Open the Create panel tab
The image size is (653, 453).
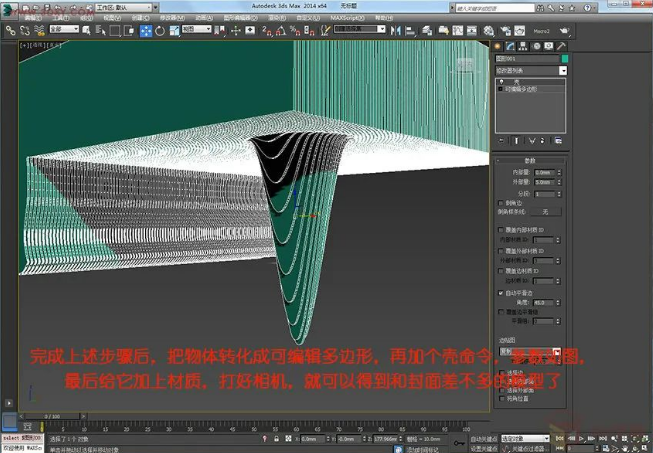pyautogui.click(x=499, y=45)
